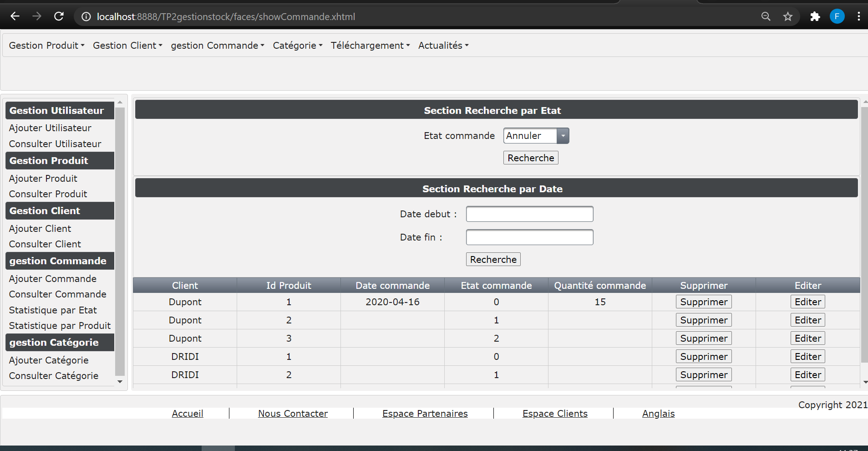Expand the Catégorie top menu
Screen dimensions: 868x451
point(298,46)
